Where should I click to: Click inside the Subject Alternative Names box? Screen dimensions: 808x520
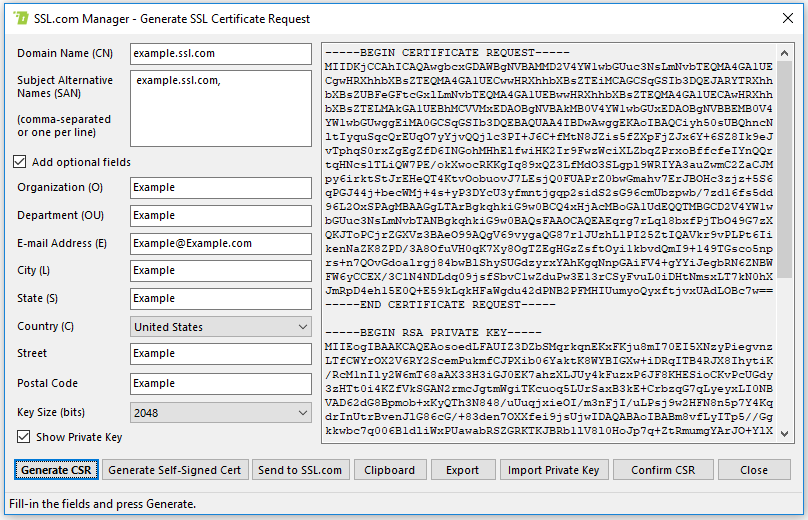(221, 107)
